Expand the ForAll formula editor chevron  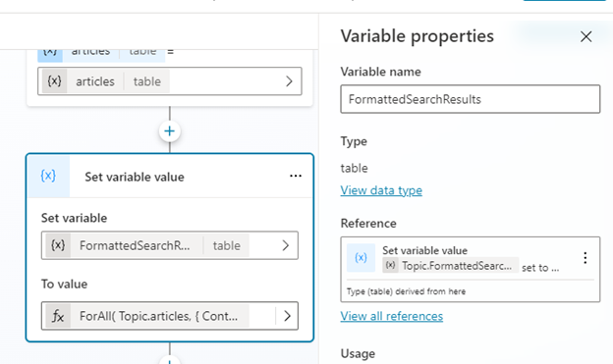(287, 316)
